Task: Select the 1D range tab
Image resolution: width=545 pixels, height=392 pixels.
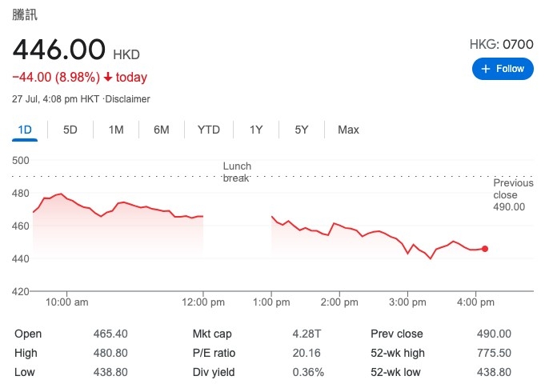Action: 25,130
